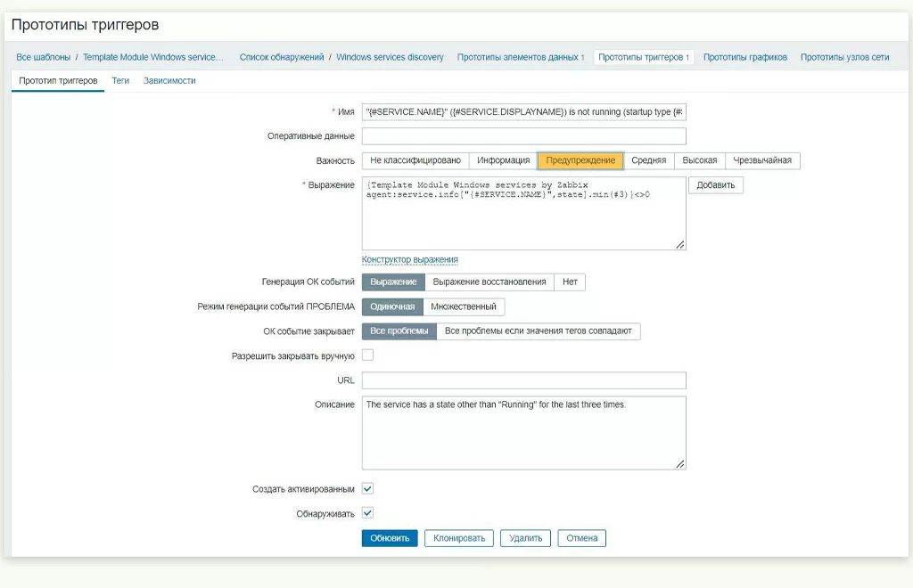Click the 'Оперативные данные' text field
This screenshot has width=913, height=588.
click(x=523, y=136)
